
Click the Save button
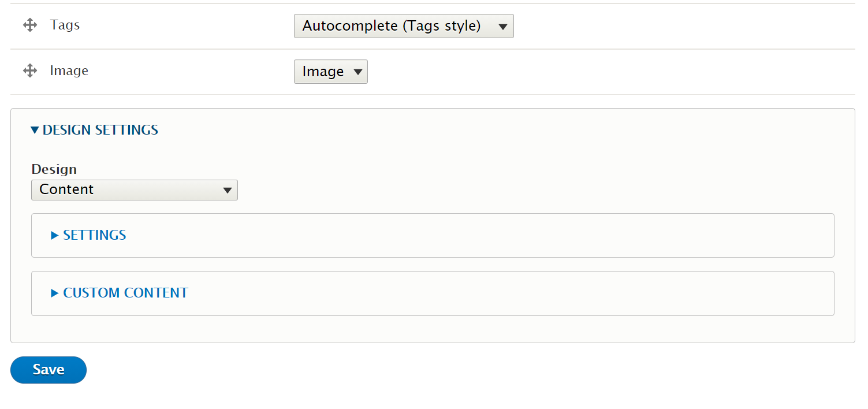tap(49, 370)
